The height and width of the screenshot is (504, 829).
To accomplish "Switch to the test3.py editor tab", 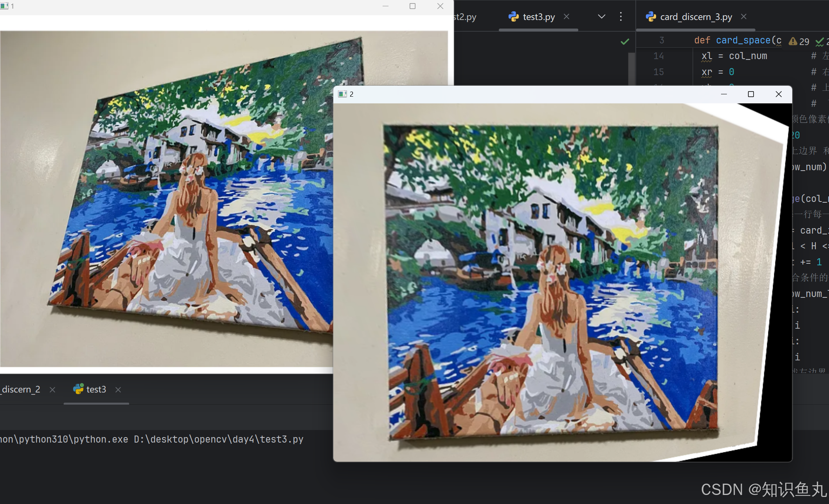I will tap(538, 17).
